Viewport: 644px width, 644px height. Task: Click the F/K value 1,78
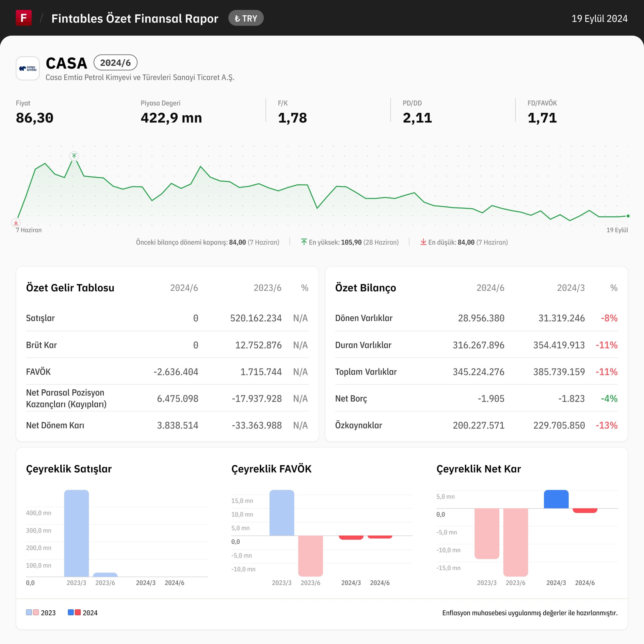[292, 118]
